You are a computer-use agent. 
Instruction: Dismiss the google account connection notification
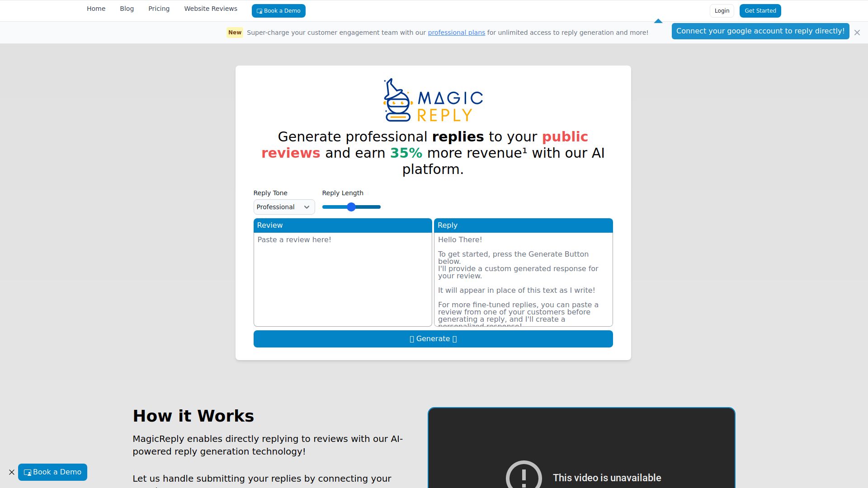(857, 32)
